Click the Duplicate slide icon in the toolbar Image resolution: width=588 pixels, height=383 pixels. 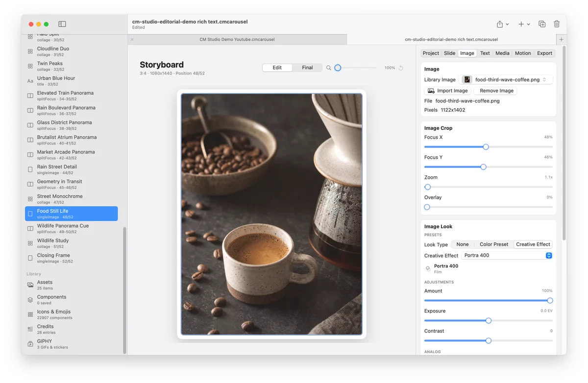coord(542,24)
